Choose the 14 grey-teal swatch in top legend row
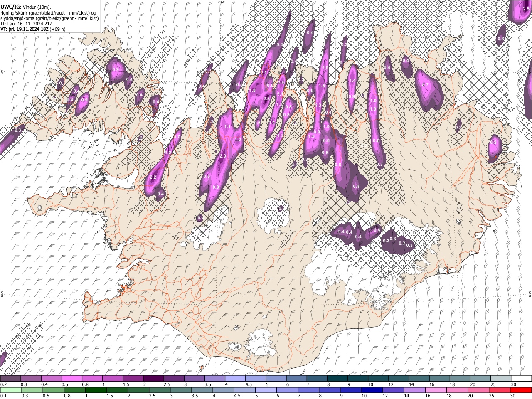 [x=419, y=378]
